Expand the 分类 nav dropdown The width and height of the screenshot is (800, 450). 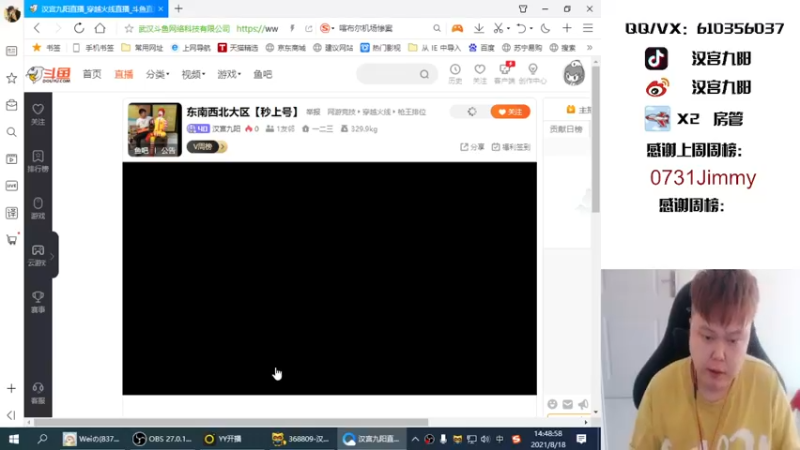158,74
